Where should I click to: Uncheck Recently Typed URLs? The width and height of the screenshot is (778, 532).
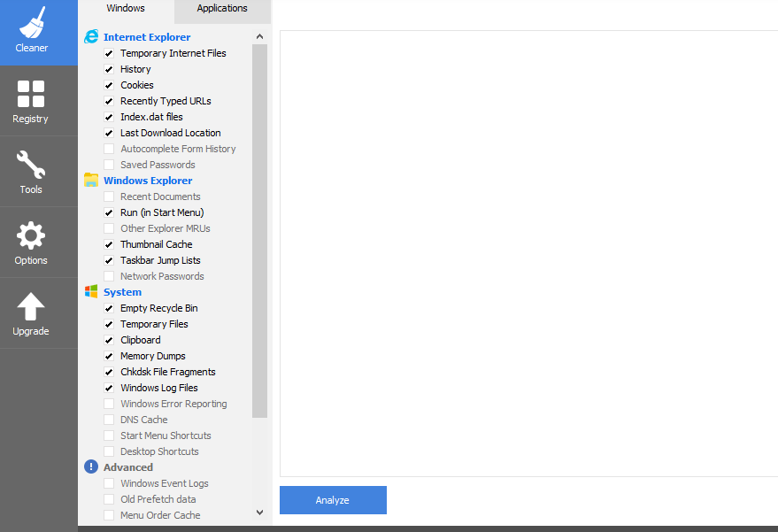click(x=109, y=101)
